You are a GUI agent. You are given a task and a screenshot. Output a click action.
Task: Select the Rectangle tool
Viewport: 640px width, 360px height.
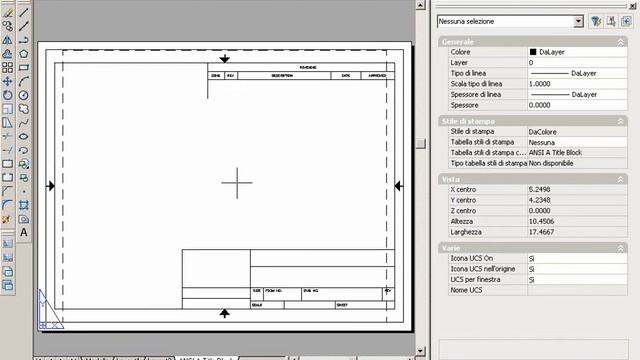(x=24, y=67)
